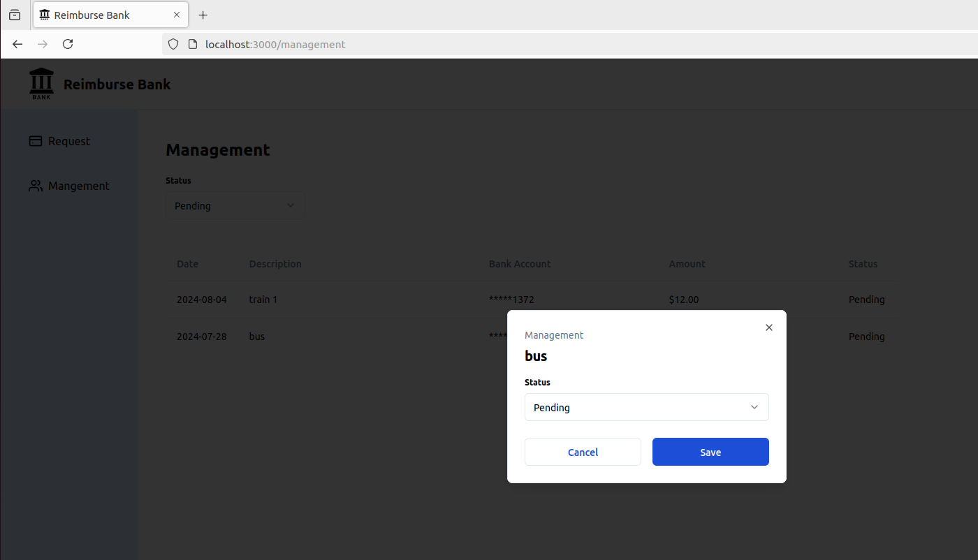Click the Management page heading
Screen dimensions: 978x560
pyautogui.click(x=218, y=150)
